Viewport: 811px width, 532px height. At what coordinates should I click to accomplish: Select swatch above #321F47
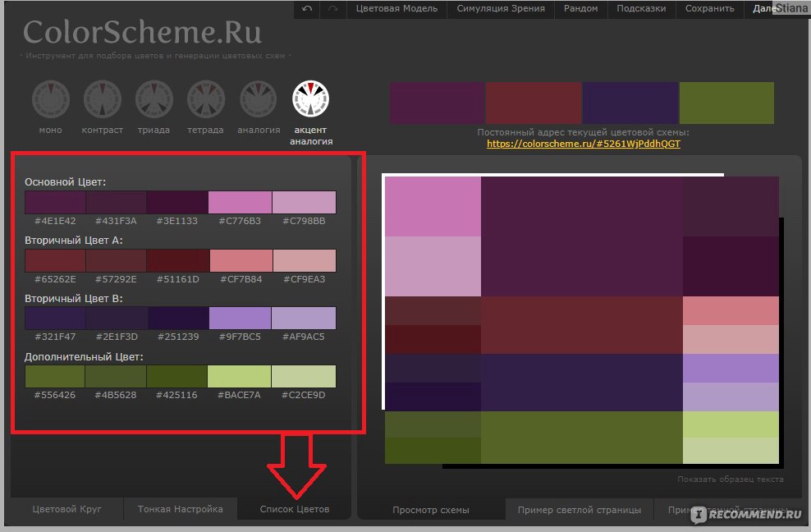(x=55, y=319)
